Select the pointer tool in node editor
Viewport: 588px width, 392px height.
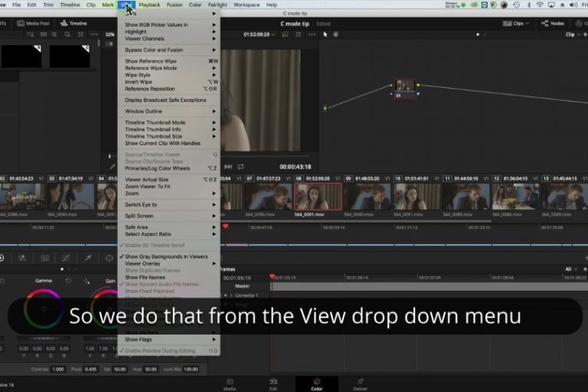click(x=325, y=34)
